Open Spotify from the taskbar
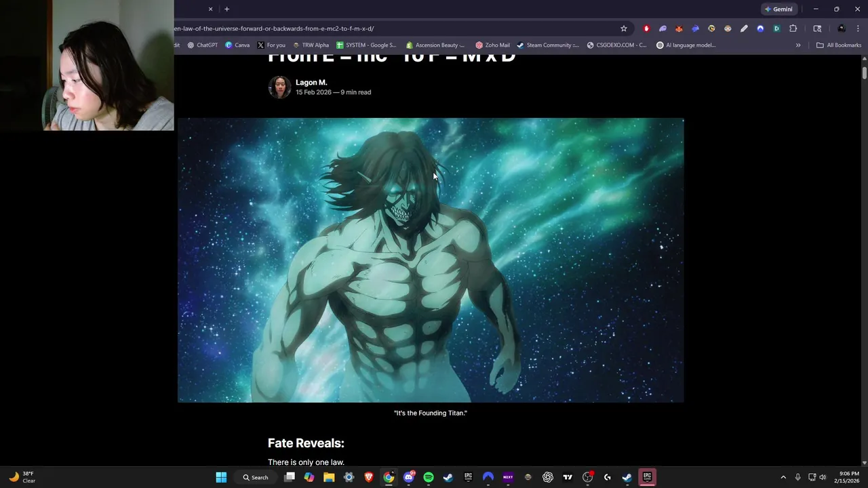 tap(429, 477)
